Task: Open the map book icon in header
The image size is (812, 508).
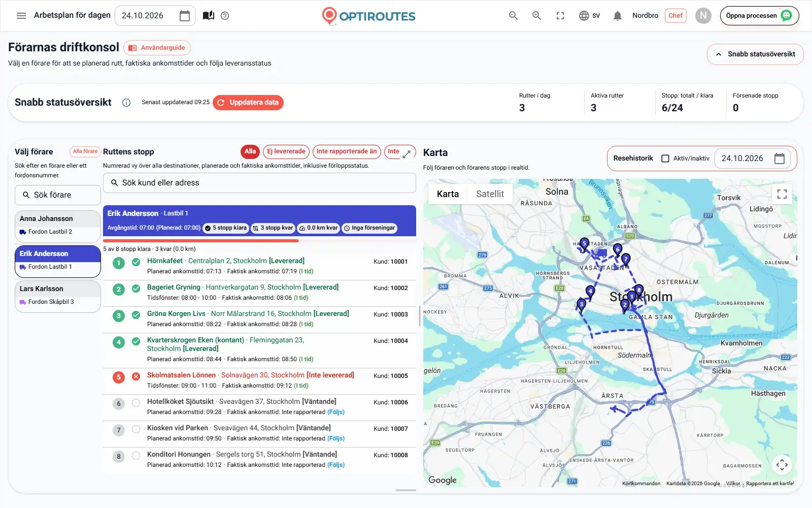Action: (208, 16)
